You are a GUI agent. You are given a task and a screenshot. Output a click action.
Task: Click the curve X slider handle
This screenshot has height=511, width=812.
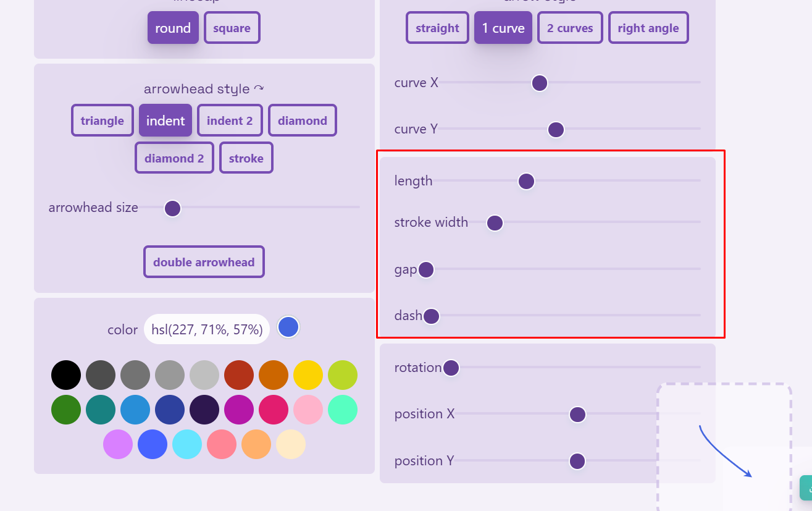click(x=540, y=83)
